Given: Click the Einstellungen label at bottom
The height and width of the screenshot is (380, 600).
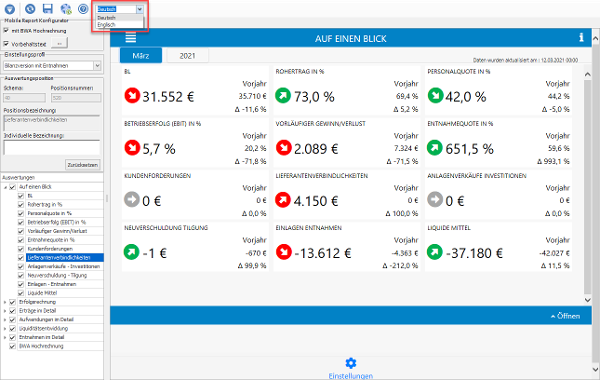Looking at the screenshot, I should [x=351, y=376].
